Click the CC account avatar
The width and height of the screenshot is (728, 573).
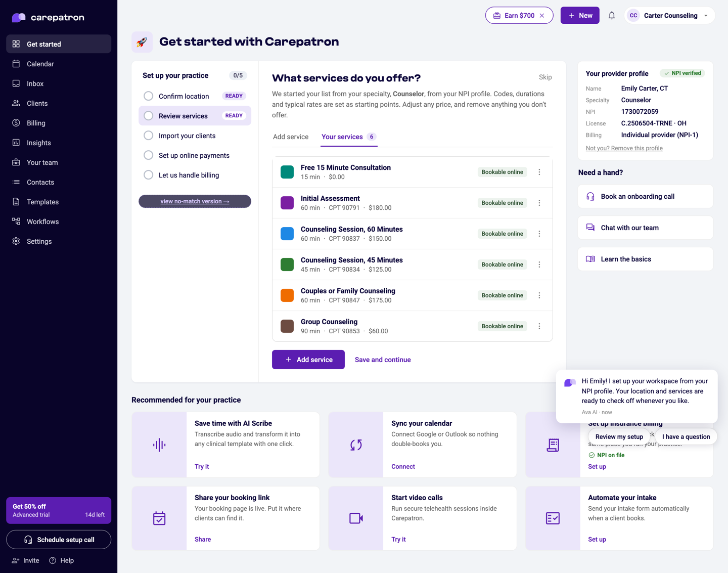click(x=633, y=16)
